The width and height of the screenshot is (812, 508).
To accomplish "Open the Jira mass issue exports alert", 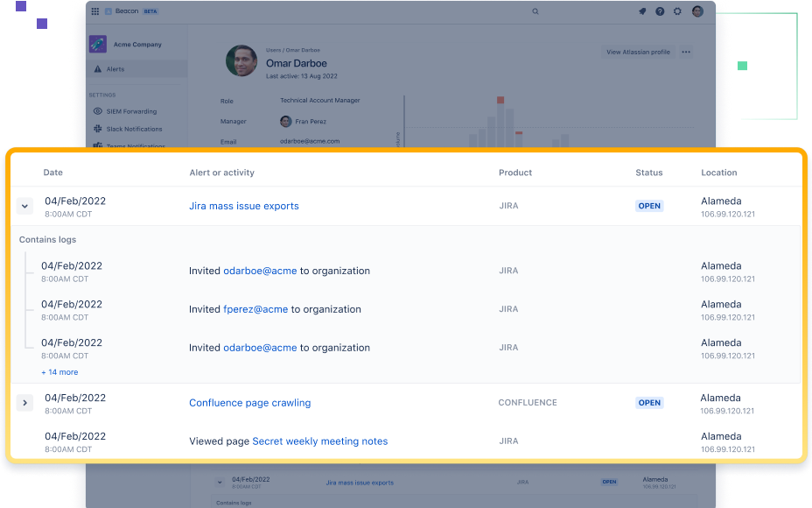I will coord(244,206).
